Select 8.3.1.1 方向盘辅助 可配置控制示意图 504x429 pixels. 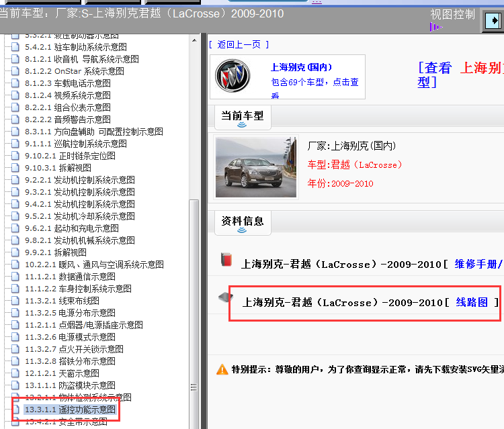(x=94, y=132)
